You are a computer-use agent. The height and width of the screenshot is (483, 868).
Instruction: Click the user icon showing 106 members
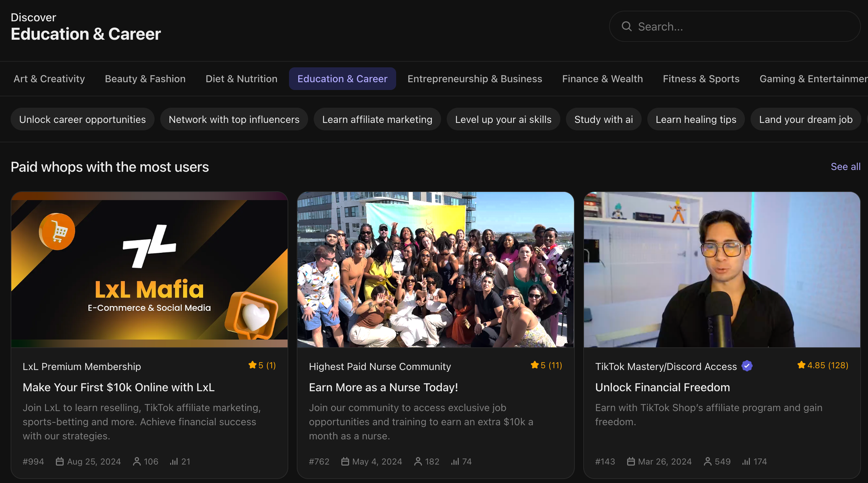[137, 461]
